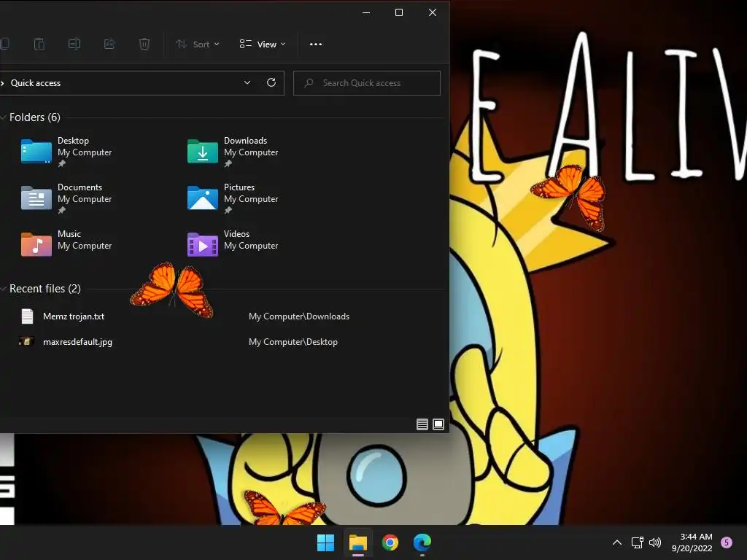Maximize the File Explorer window
Viewport: 747px width, 560px height.
click(x=399, y=12)
